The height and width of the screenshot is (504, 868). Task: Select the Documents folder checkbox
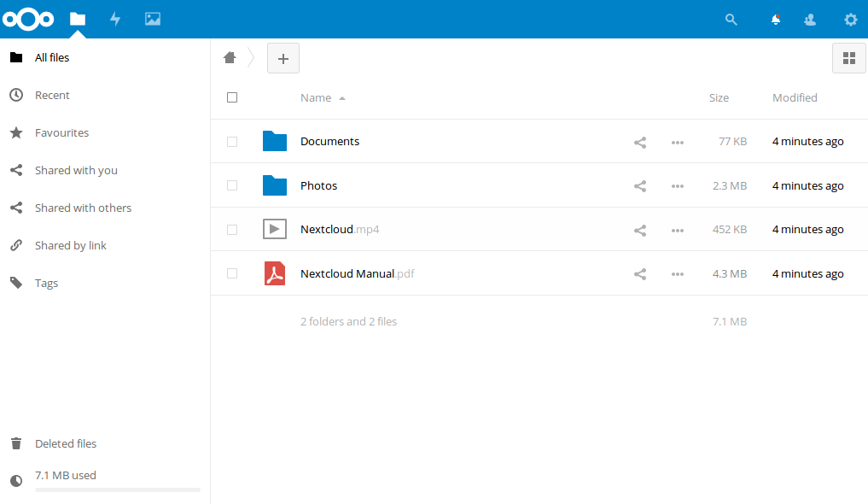pos(232,142)
